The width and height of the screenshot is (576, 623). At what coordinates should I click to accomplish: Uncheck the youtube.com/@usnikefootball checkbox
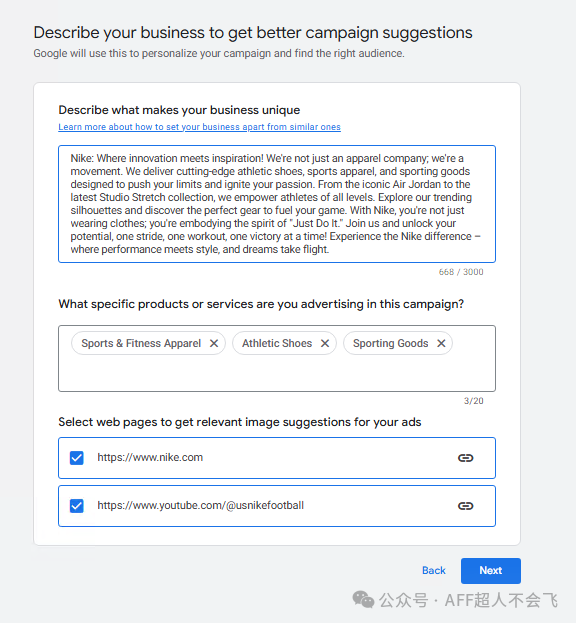tap(77, 506)
